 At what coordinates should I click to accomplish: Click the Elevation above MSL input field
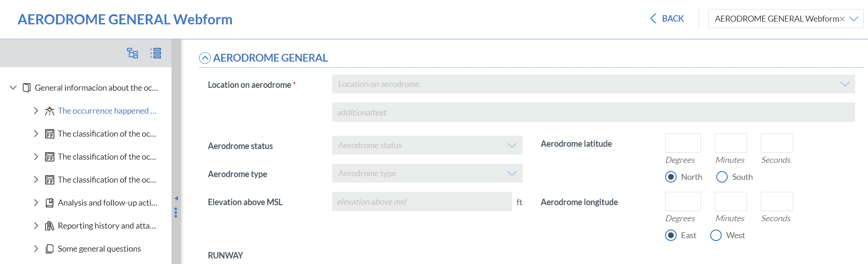coord(422,201)
